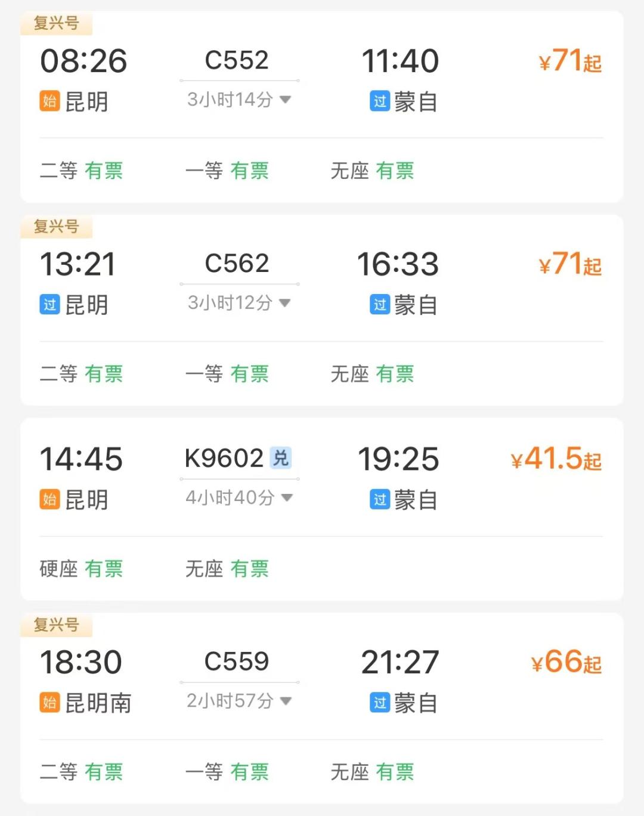Click the 复兴号 badge on the C562 card

(x=56, y=227)
